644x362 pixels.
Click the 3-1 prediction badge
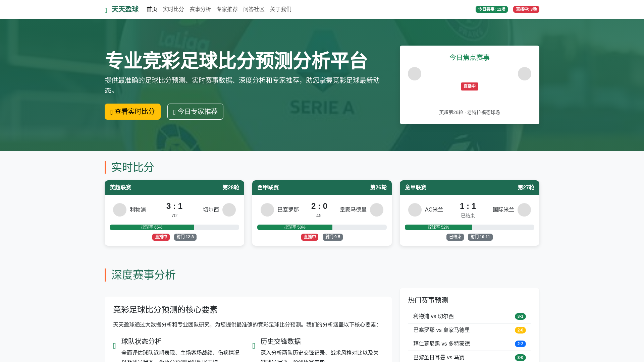[520, 316]
